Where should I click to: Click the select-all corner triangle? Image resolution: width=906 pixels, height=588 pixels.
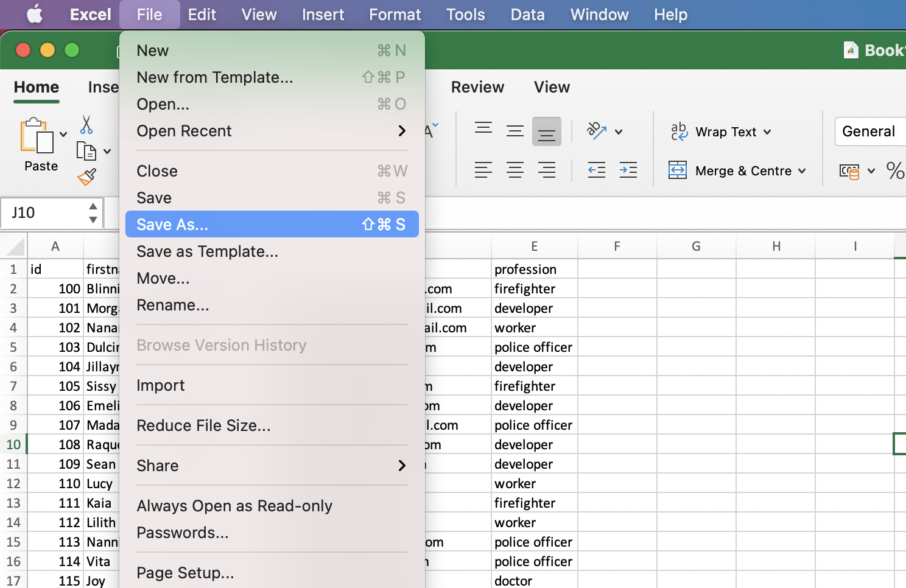[15, 247]
